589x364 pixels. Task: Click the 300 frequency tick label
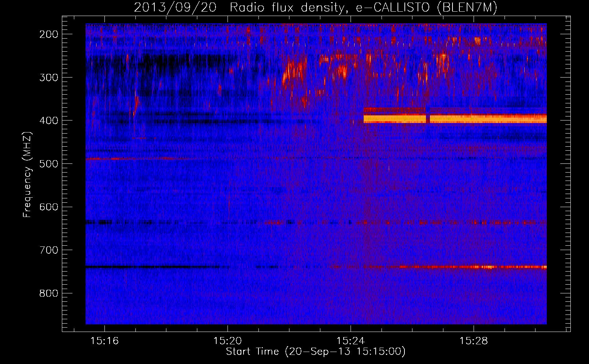(x=48, y=77)
